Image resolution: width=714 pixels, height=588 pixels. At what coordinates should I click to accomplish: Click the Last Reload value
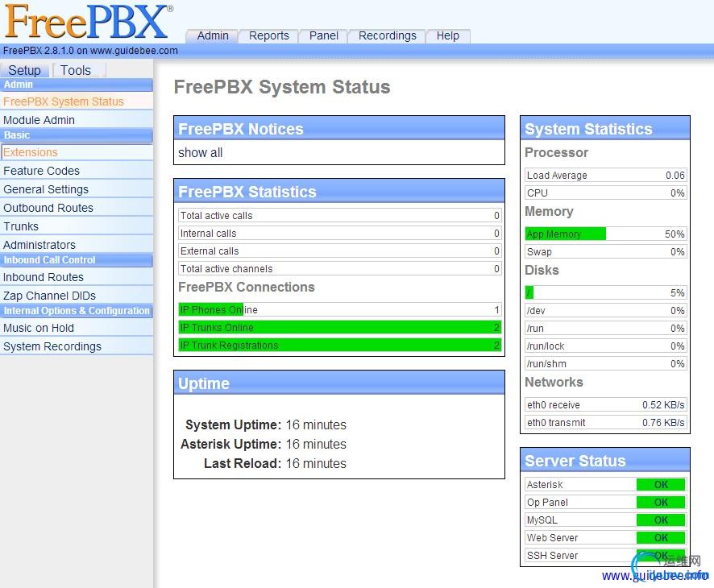coord(316,463)
